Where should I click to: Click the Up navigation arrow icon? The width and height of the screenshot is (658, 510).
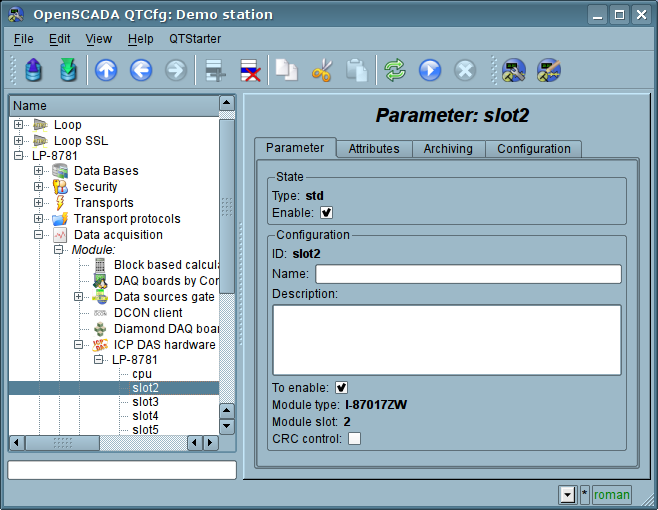coord(106,70)
